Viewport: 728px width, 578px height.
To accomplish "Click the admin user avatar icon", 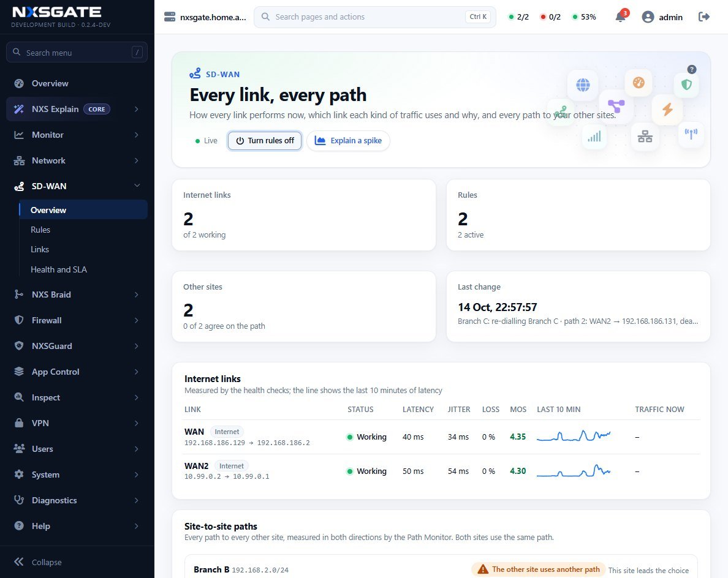I will [648, 17].
